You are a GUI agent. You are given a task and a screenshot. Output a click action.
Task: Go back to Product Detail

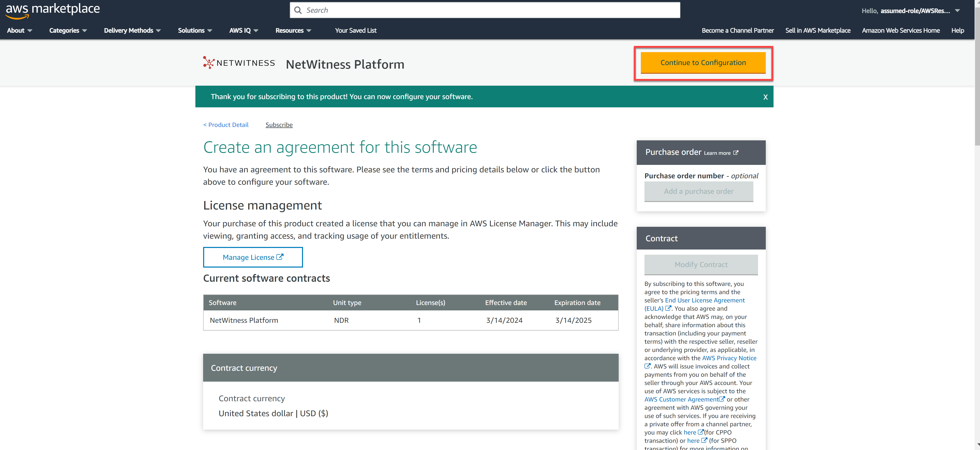tap(226, 125)
